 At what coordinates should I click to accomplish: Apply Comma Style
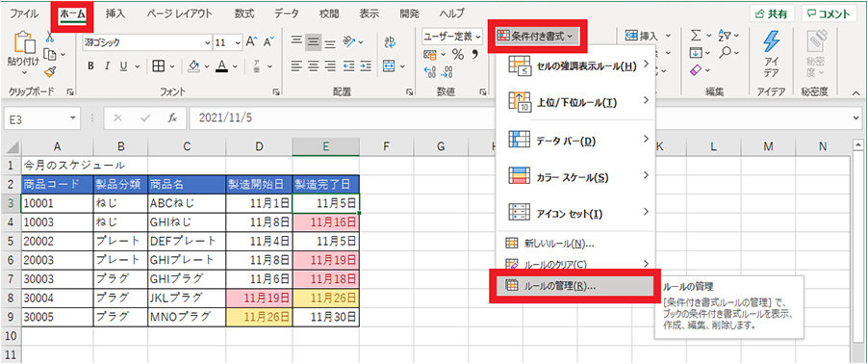click(474, 54)
